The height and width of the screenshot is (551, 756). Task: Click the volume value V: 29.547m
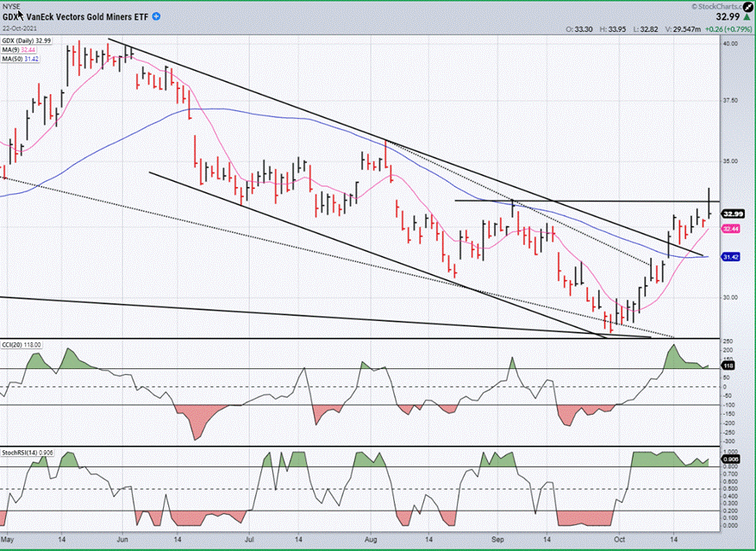683,29
